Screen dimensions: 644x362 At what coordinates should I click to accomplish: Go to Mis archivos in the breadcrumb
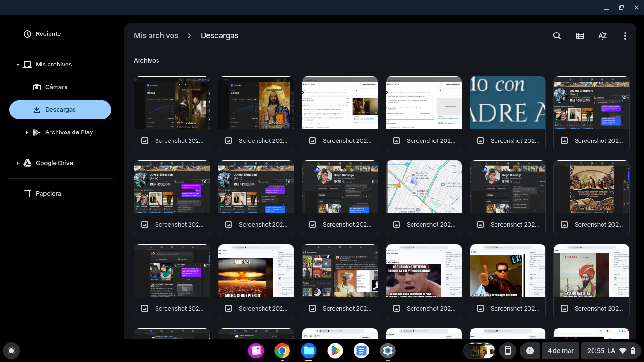pos(156,36)
